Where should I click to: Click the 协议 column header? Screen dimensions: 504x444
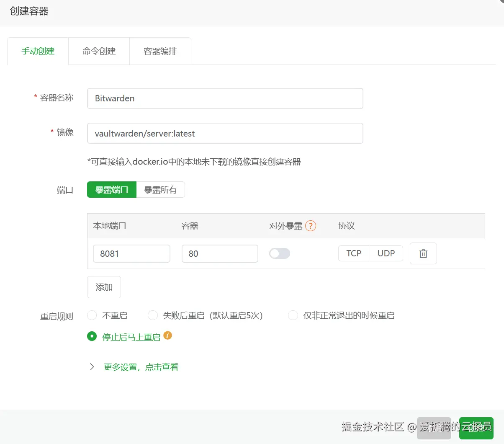pos(347,226)
